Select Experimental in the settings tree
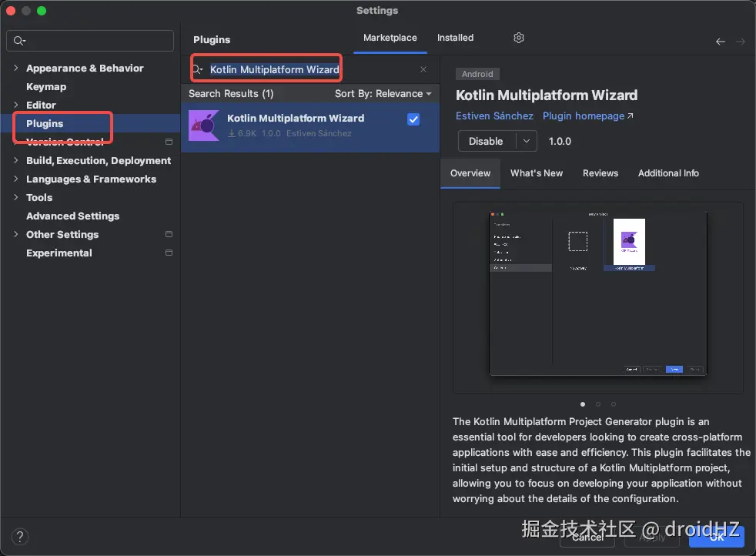756x556 pixels. [x=59, y=253]
